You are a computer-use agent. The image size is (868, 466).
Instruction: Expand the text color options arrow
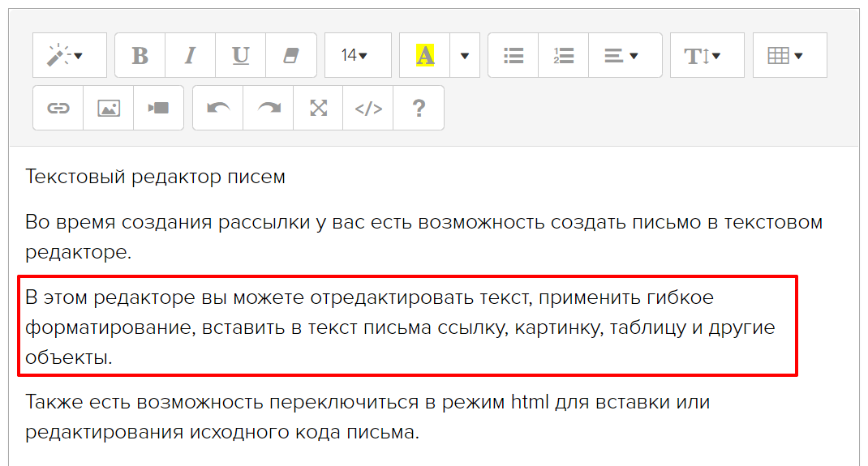[x=465, y=55]
